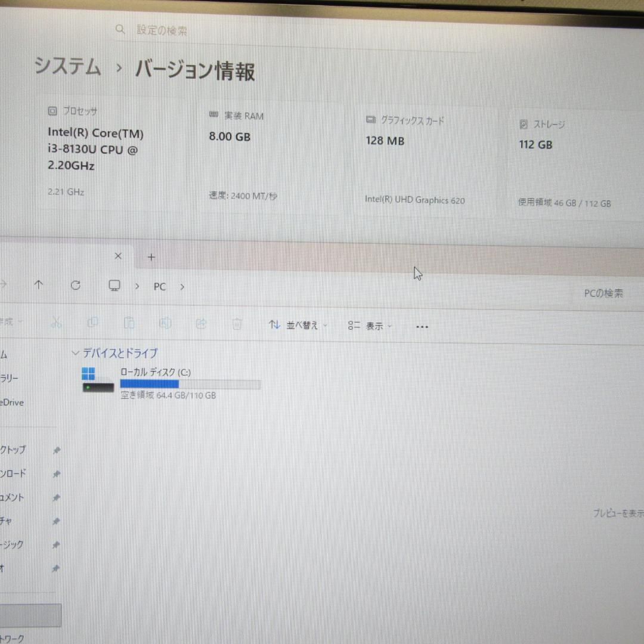Image resolution: width=644 pixels, height=644 pixels.
Task: Open the three-dots more options menu
Action: [x=422, y=327]
